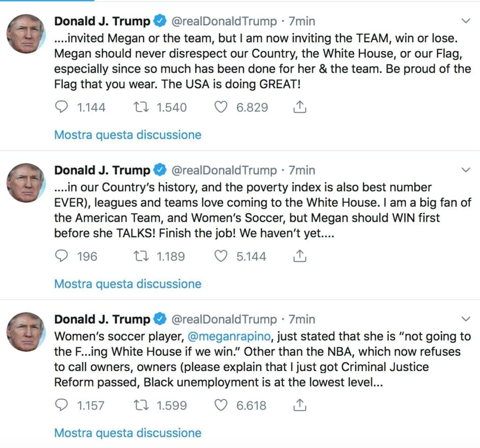
Task: Click the 7min timestamp on the top tweet
Action: pos(303,21)
